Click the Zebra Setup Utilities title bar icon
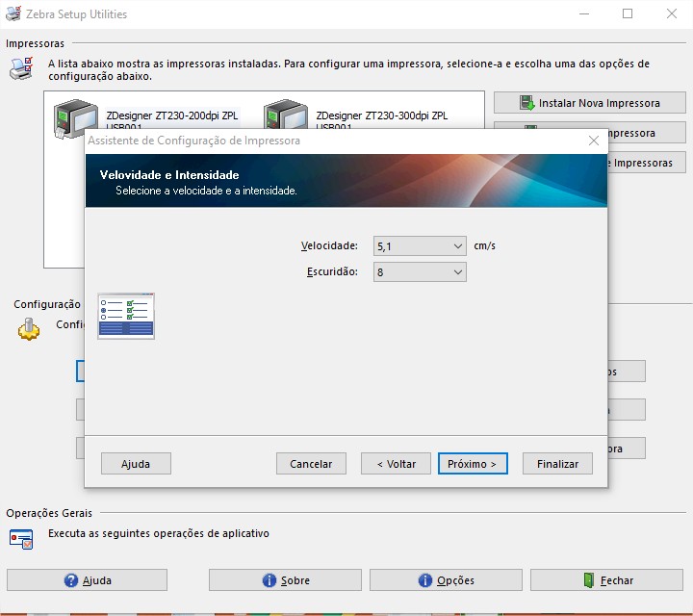 [13, 13]
